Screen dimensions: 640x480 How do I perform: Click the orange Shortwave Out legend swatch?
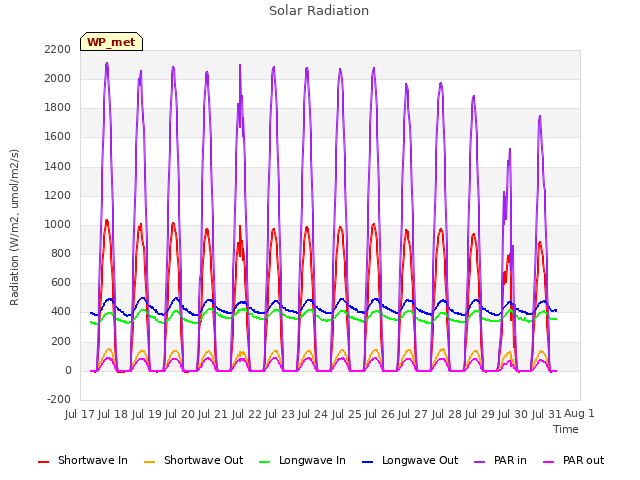(x=149, y=462)
